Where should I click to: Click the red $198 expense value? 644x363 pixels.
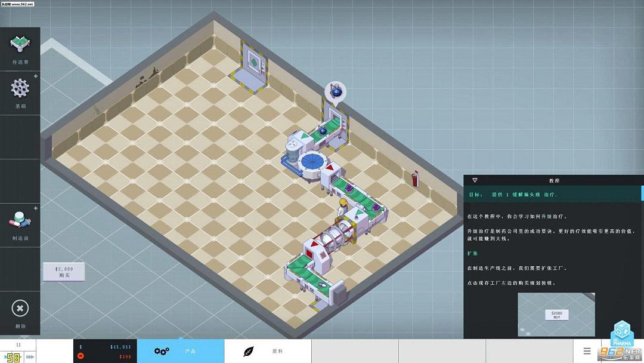pyautogui.click(x=125, y=356)
